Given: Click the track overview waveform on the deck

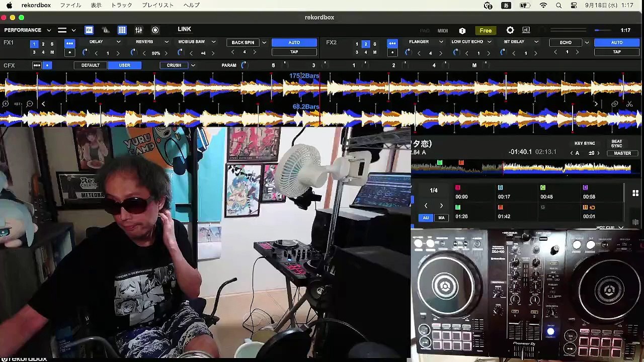Looking at the screenshot, I should click(521, 168).
